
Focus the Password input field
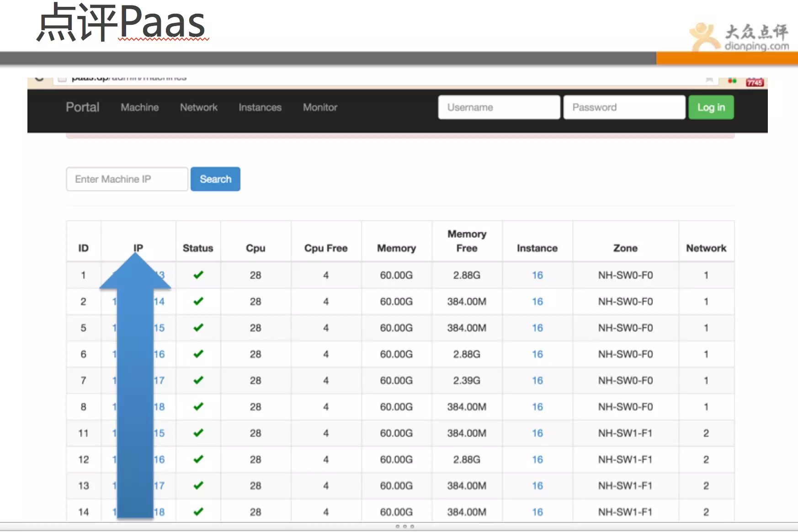(624, 107)
